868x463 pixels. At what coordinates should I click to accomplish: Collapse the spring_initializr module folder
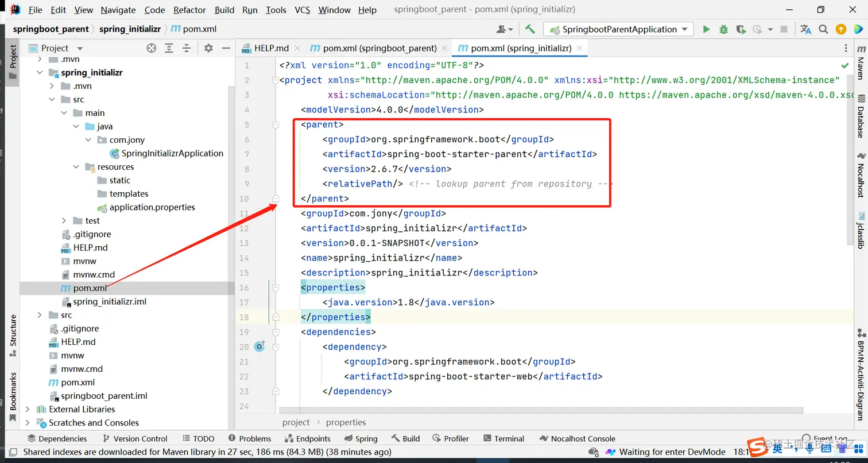[x=39, y=73]
